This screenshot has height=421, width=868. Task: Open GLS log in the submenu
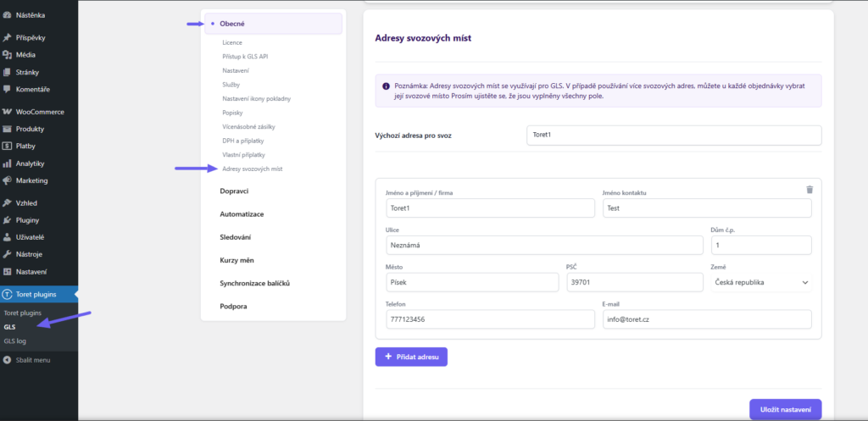(15, 341)
